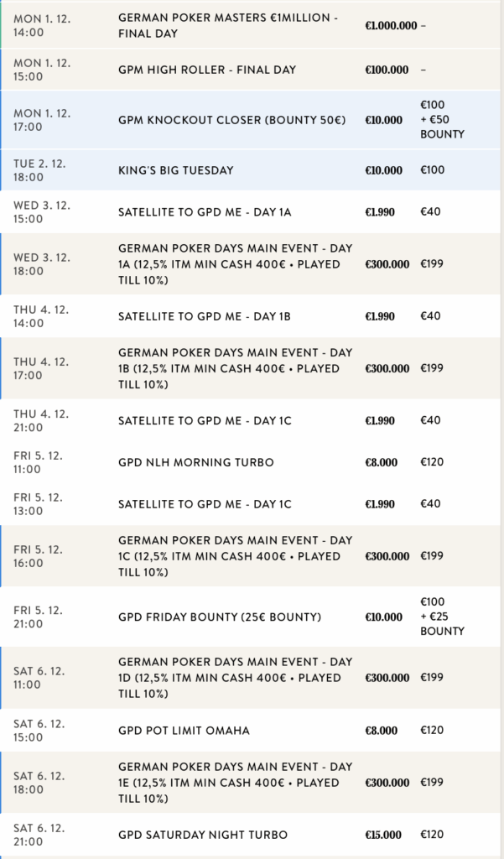Click Friday 13:00 Satellite Day 1C title
504x859 pixels.
click(205, 504)
